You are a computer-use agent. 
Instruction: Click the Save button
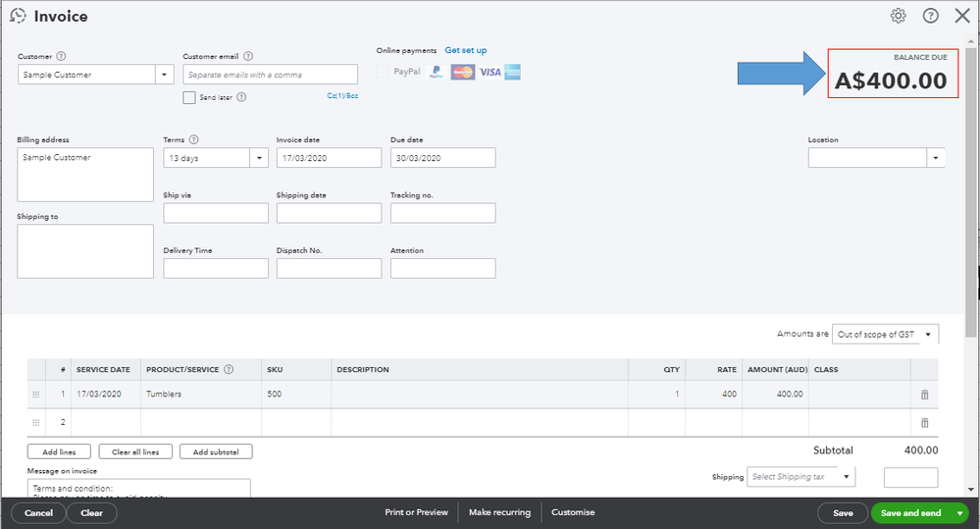click(x=843, y=512)
